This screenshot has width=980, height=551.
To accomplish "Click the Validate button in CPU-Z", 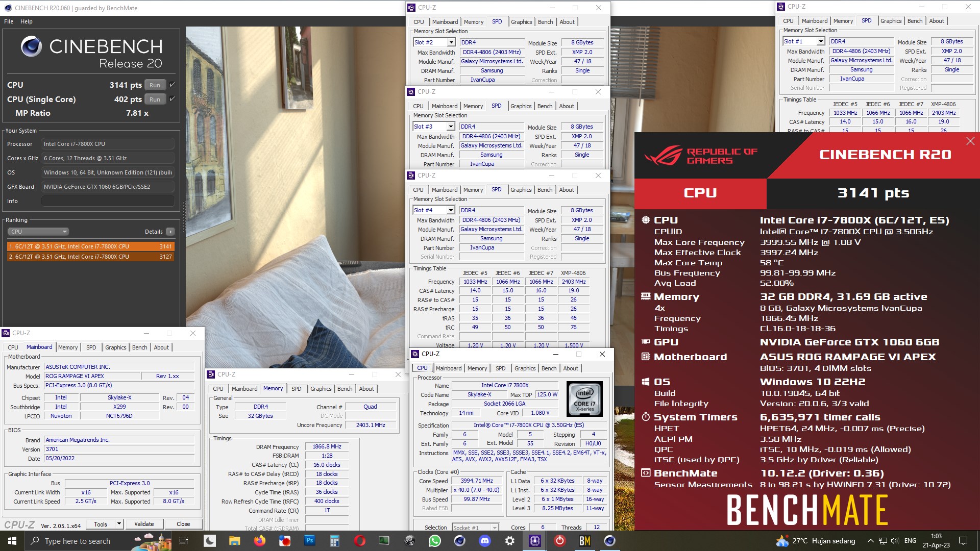I will (x=144, y=524).
